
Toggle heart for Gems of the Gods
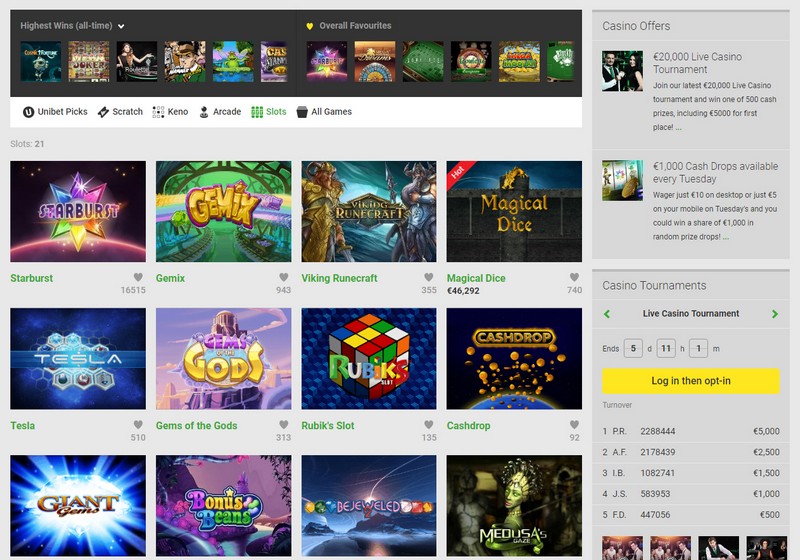[284, 424]
